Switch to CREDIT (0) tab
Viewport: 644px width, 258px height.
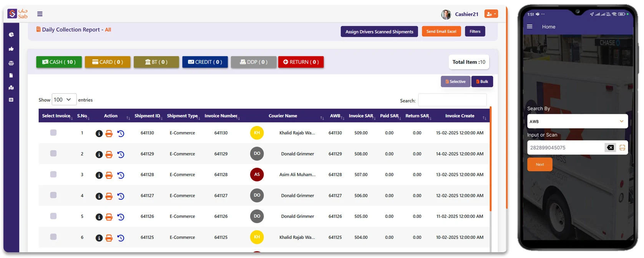click(x=205, y=62)
